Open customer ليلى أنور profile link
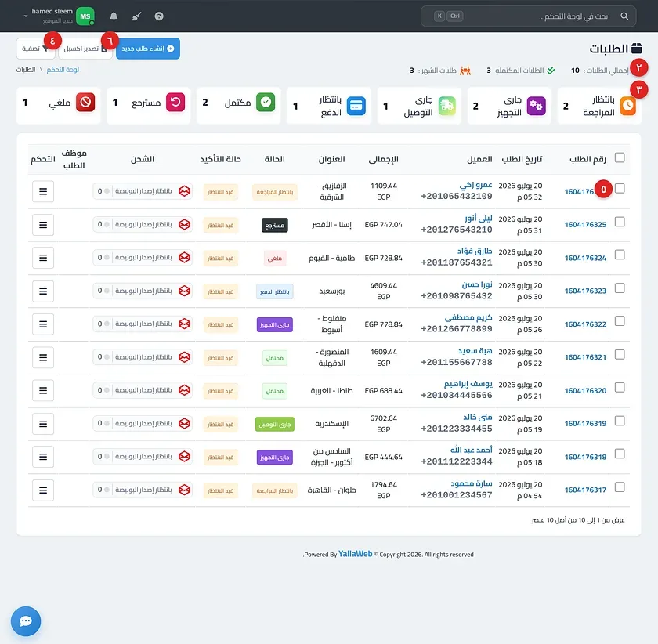The width and height of the screenshot is (658, 644). click(479, 219)
